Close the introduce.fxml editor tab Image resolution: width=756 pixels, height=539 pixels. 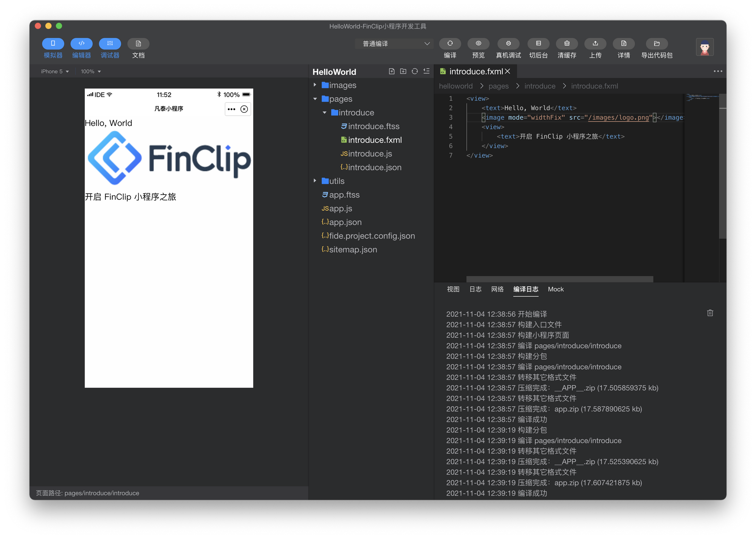tap(508, 71)
